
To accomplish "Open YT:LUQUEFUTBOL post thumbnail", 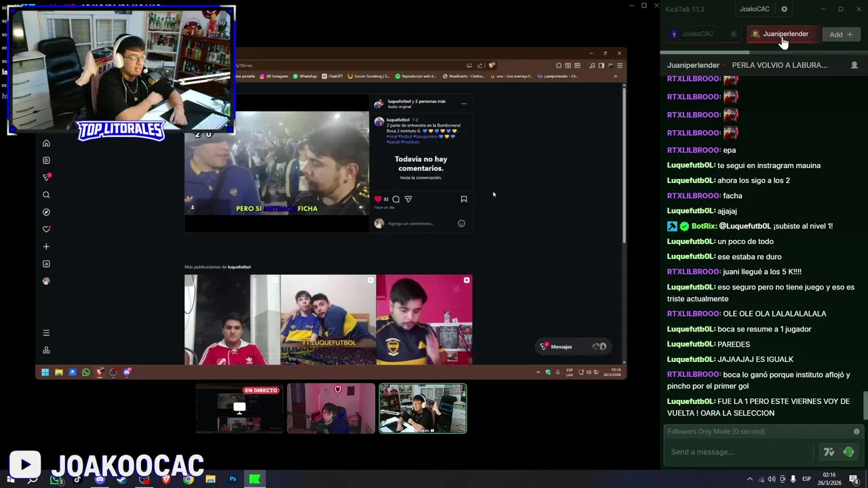I will point(328,319).
